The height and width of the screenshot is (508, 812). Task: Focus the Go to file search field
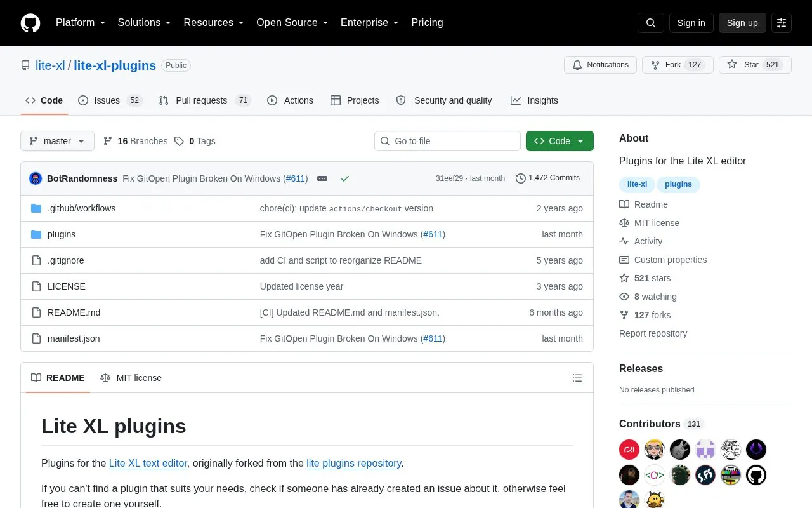(x=447, y=141)
